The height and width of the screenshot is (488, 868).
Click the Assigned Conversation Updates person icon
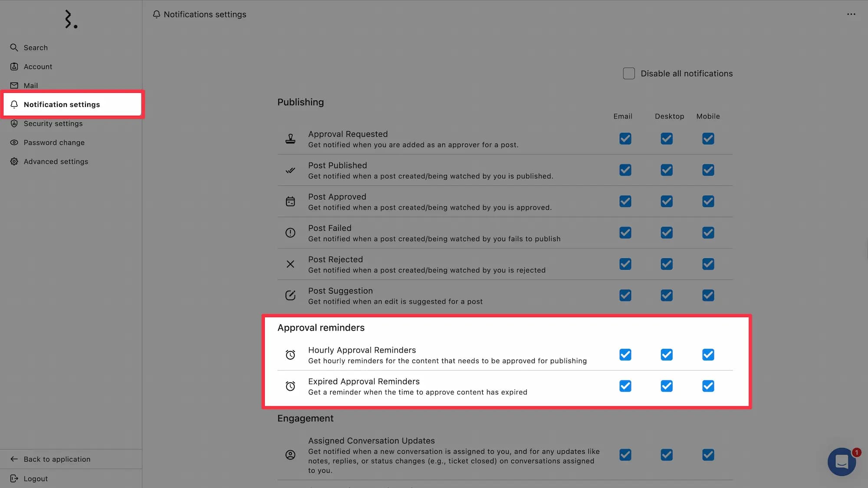click(290, 455)
